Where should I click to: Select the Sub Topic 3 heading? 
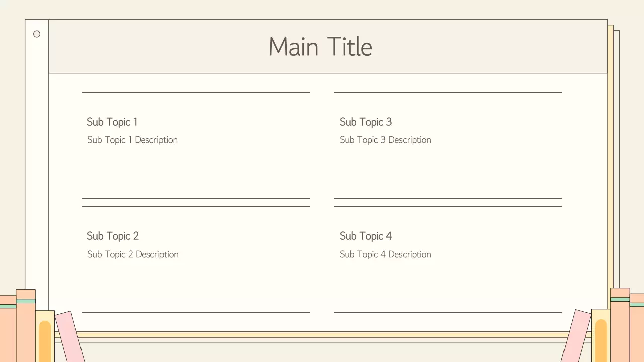point(365,122)
